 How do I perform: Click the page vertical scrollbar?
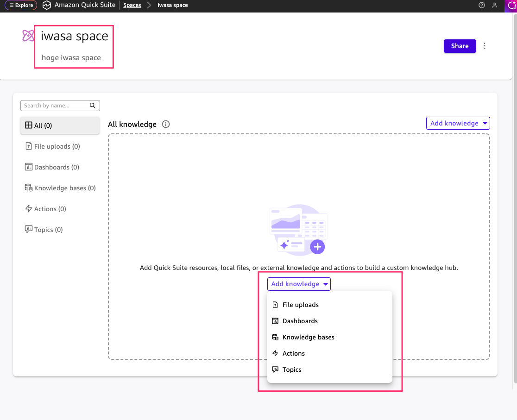[x=515, y=198]
